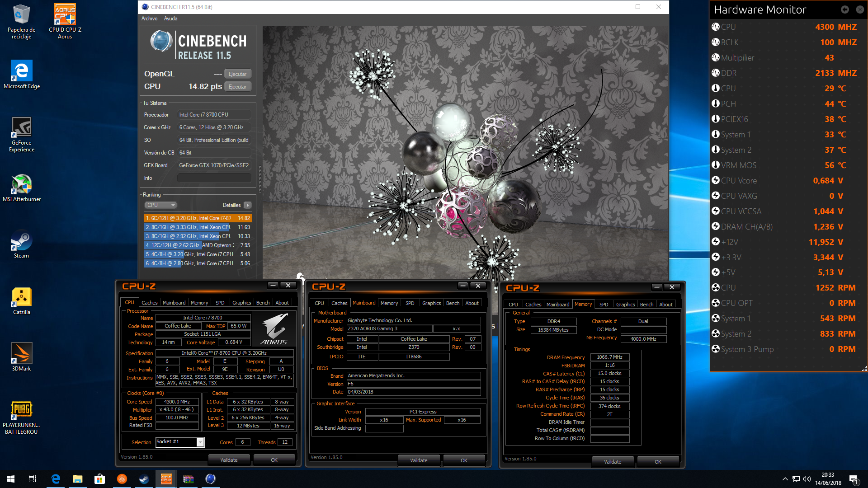This screenshot has width=868, height=488.
Task: Click the CPU frequency icon in Hardware Monitor
Action: (716, 27)
